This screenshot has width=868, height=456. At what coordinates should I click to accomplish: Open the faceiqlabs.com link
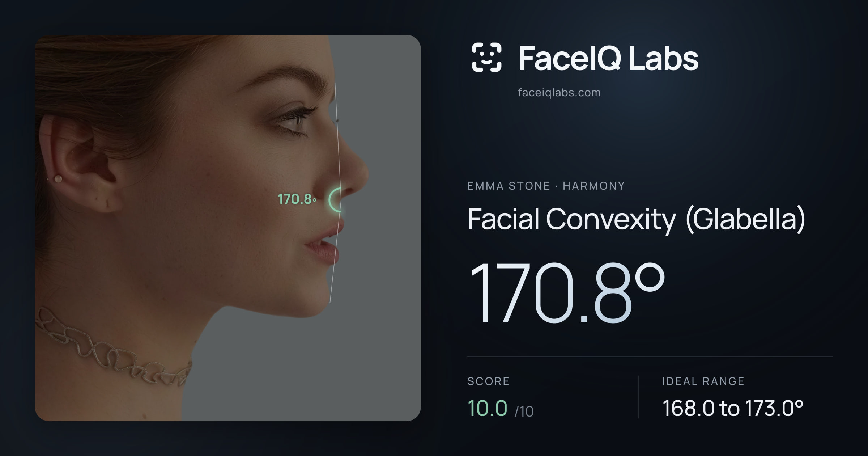[559, 93]
